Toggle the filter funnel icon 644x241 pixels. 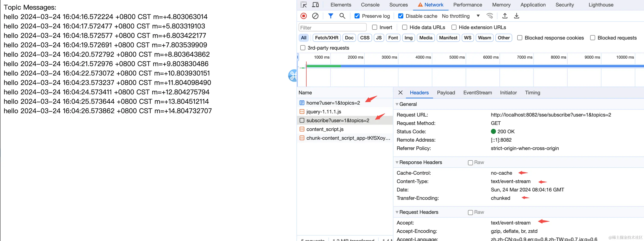click(x=331, y=16)
